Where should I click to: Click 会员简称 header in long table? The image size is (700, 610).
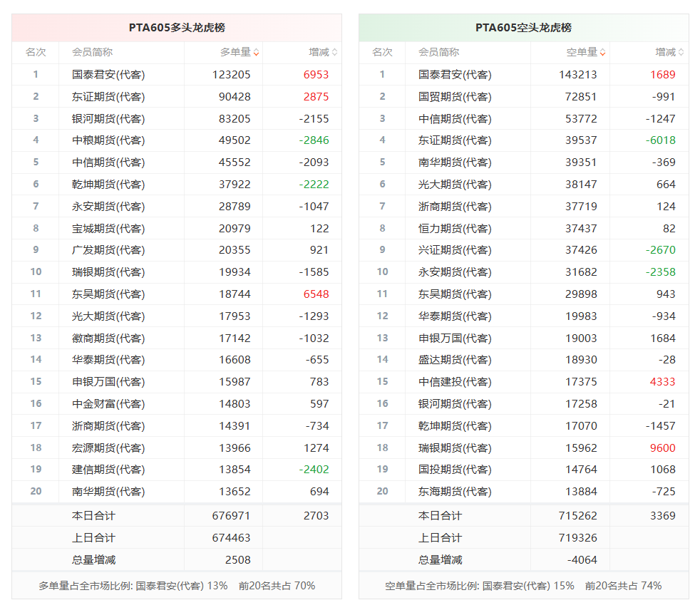[93, 52]
